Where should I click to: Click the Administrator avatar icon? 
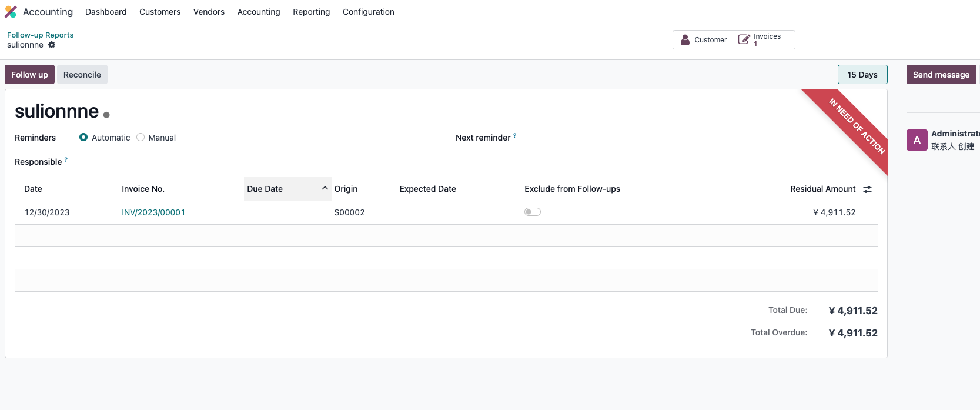coord(917,140)
